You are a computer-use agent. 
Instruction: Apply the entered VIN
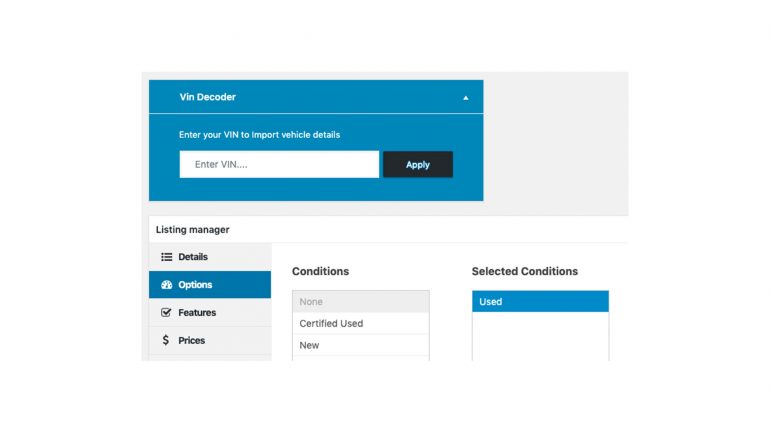pyautogui.click(x=418, y=164)
